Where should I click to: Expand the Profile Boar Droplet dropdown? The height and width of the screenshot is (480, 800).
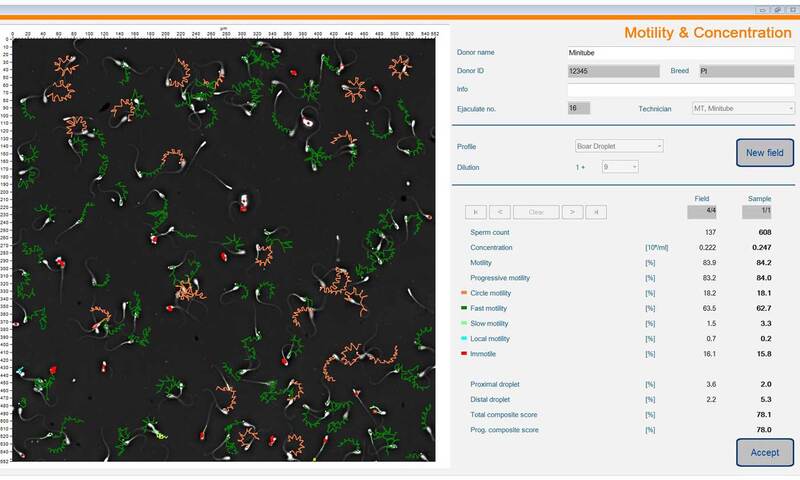[x=618, y=146]
